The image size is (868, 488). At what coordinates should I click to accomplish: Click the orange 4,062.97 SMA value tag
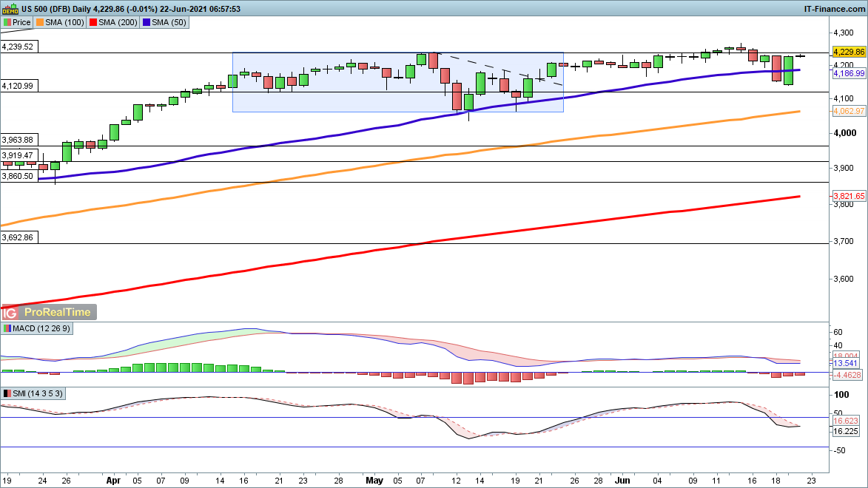click(x=849, y=112)
